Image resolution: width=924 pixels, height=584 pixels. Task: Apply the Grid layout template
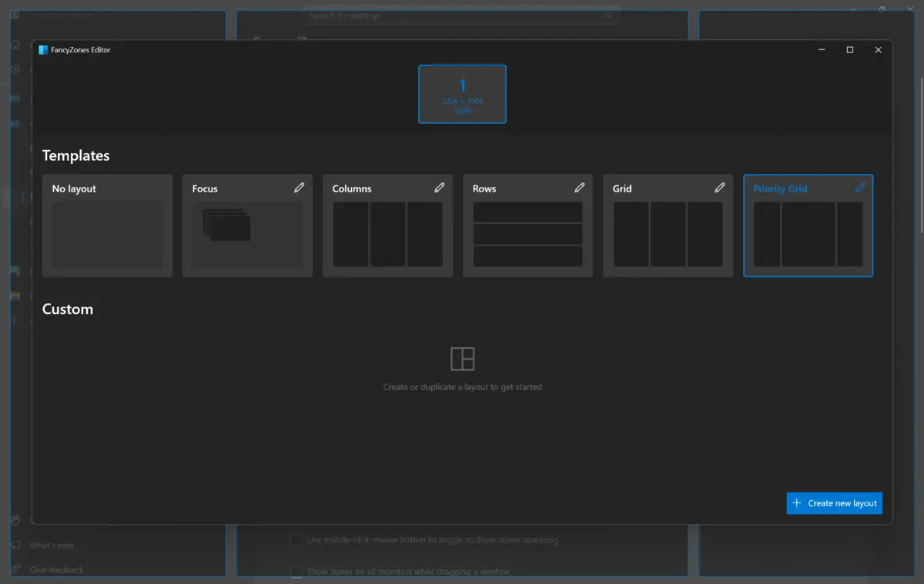[668, 225]
